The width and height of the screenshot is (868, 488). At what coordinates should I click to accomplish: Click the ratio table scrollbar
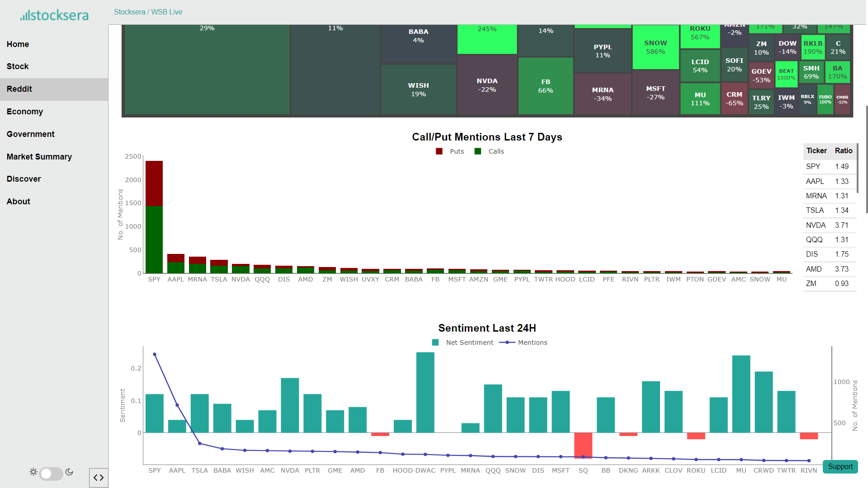(x=857, y=168)
